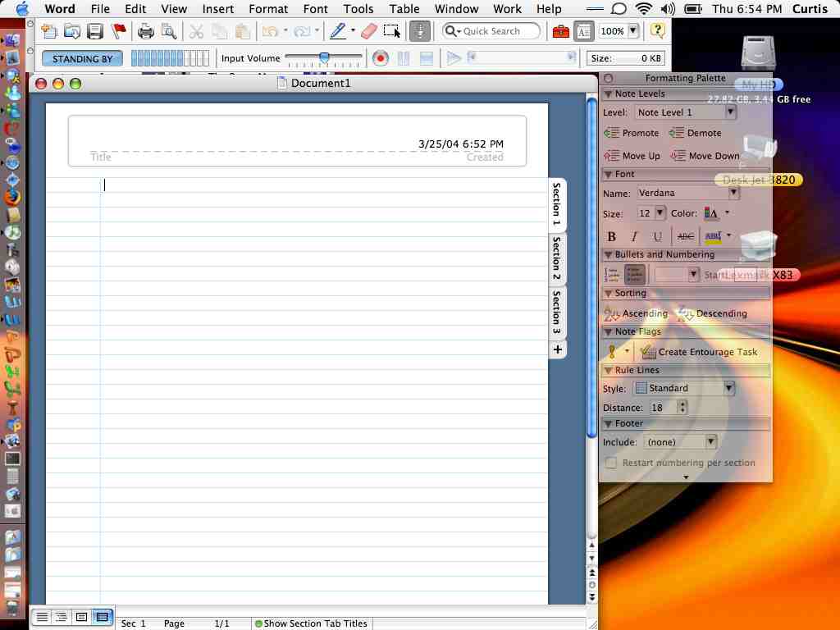Screen dimensions: 840x630
Task: Start audio recording with red Record button
Action: pyautogui.click(x=381, y=58)
